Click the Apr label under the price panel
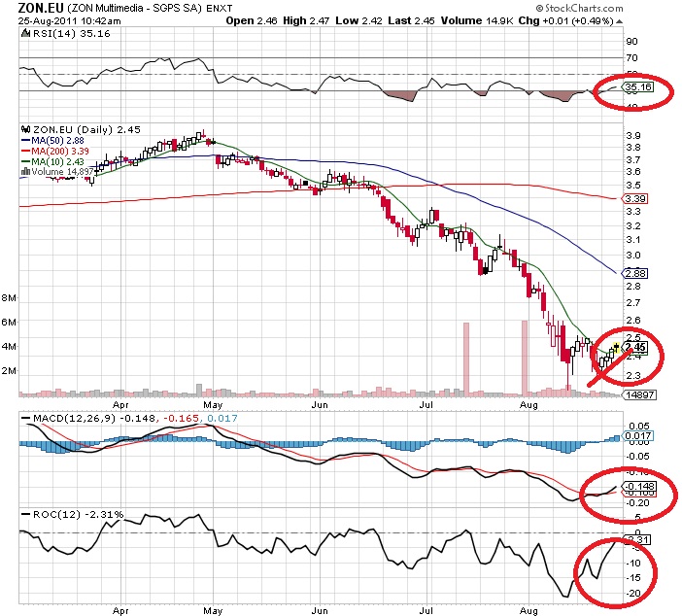The image size is (682, 616). pos(120,404)
